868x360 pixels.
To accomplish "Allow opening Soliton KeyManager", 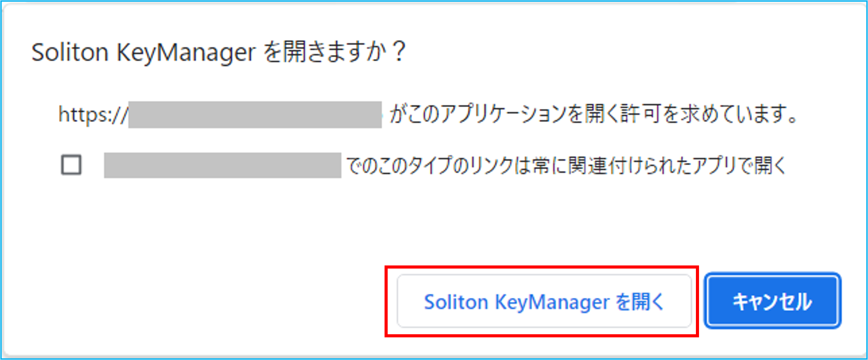I will [x=544, y=301].
